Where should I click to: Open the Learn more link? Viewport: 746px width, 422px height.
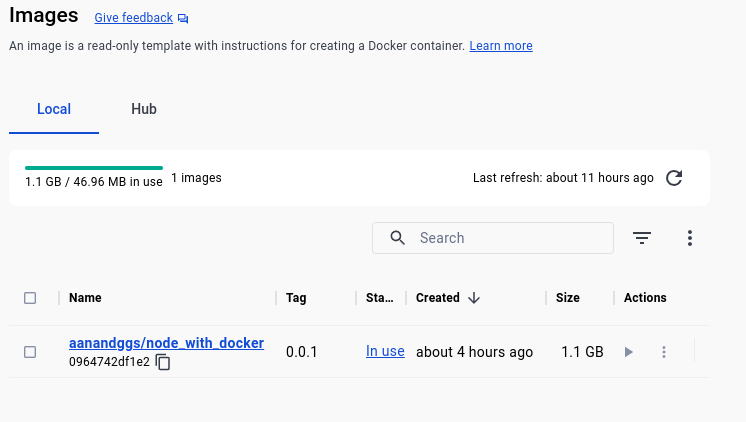pos(501,46)
